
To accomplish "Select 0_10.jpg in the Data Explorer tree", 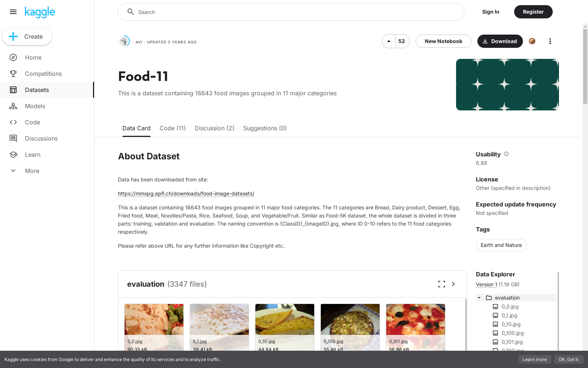I will click(511, 324).
